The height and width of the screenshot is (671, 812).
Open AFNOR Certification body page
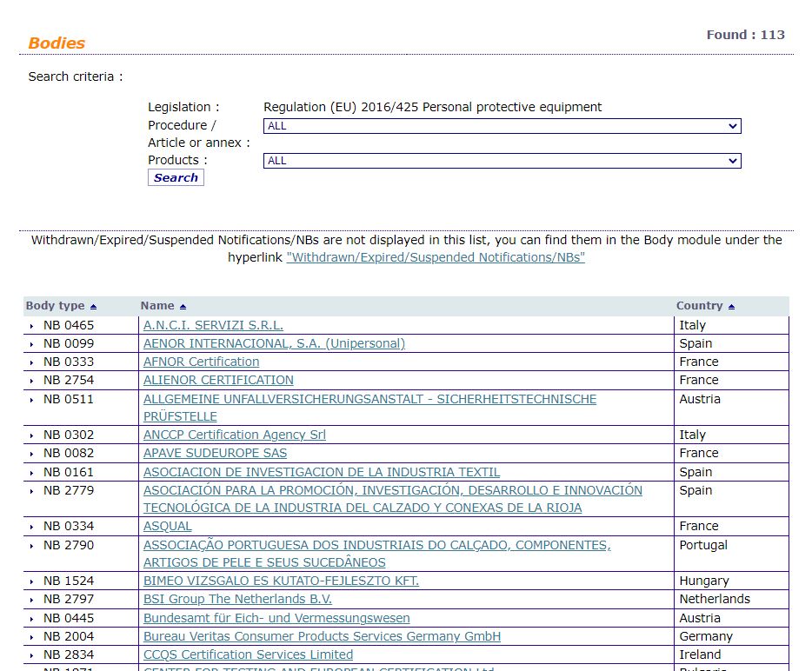coord(201,362)
